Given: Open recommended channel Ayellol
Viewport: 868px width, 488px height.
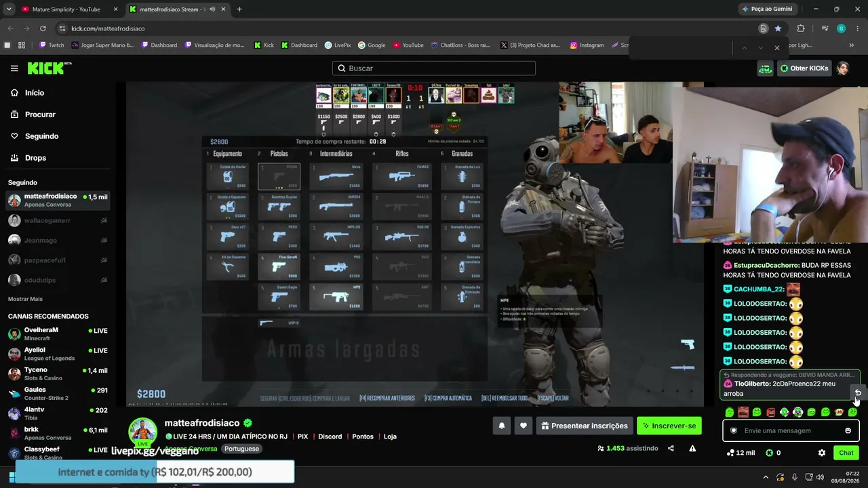Looking at the screenshot, I should [x=58, y=354].
